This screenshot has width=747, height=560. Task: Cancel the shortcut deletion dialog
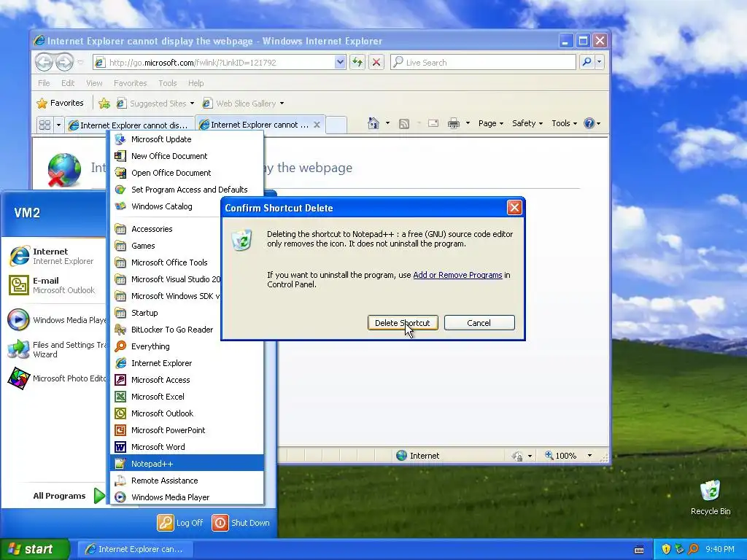coord(479,323)
